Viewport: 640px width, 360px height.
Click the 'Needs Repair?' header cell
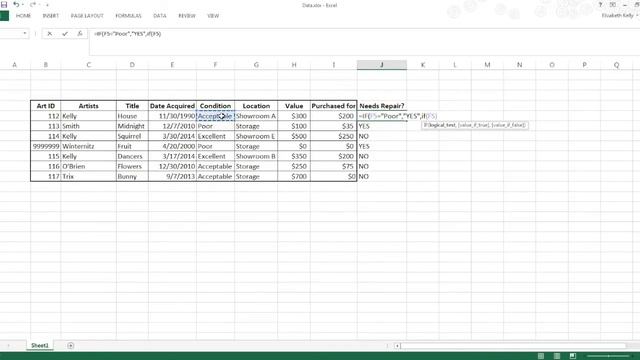coord(382,106)
